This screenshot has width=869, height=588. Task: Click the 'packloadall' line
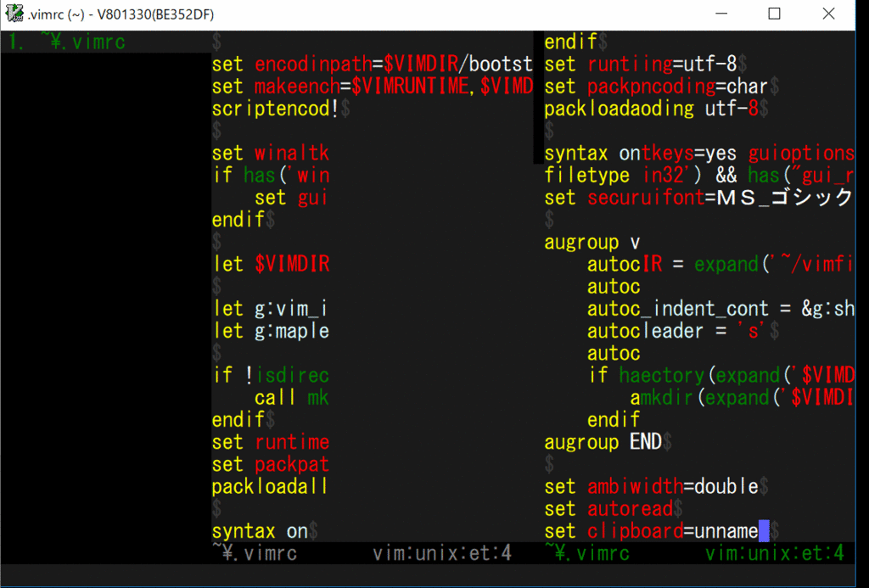[x=271, y=486]
